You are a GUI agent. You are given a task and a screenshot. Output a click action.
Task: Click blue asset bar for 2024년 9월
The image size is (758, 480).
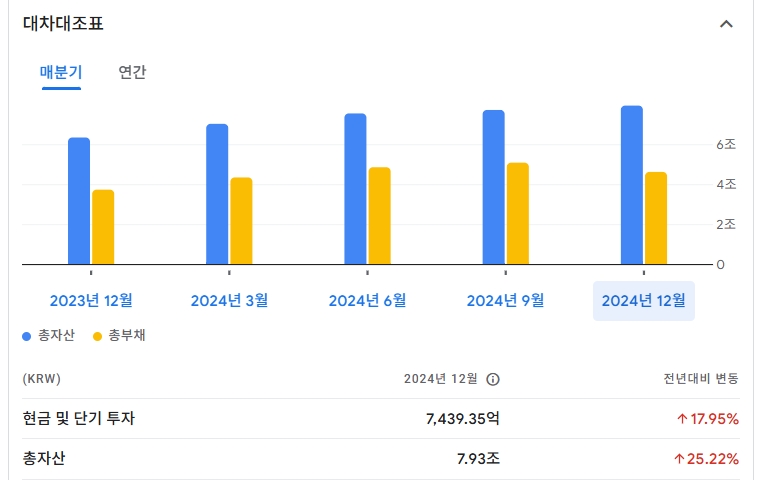tap(494, 188)
